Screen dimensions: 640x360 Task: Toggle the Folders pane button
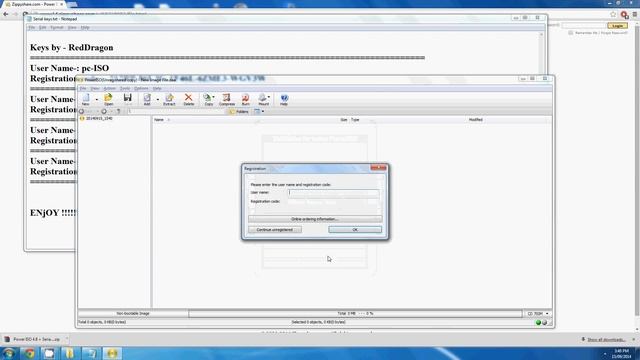[239, 111]
